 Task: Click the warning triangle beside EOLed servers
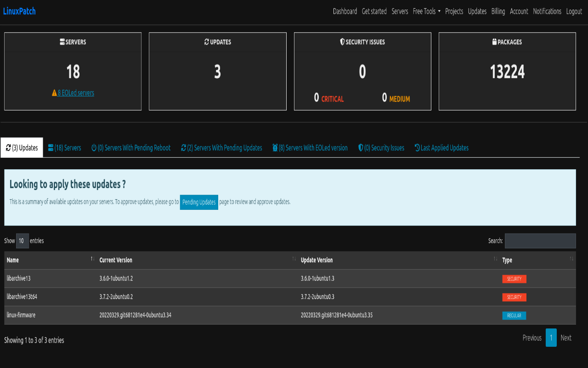54,93
